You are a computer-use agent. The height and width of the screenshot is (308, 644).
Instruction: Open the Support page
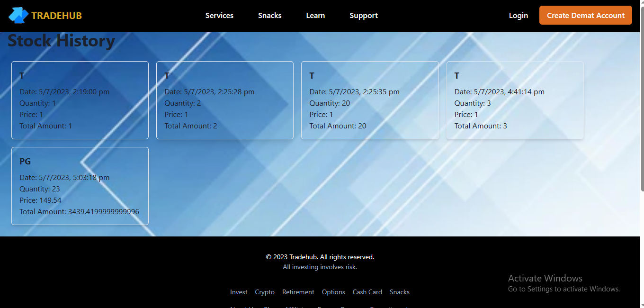[364, 16]
